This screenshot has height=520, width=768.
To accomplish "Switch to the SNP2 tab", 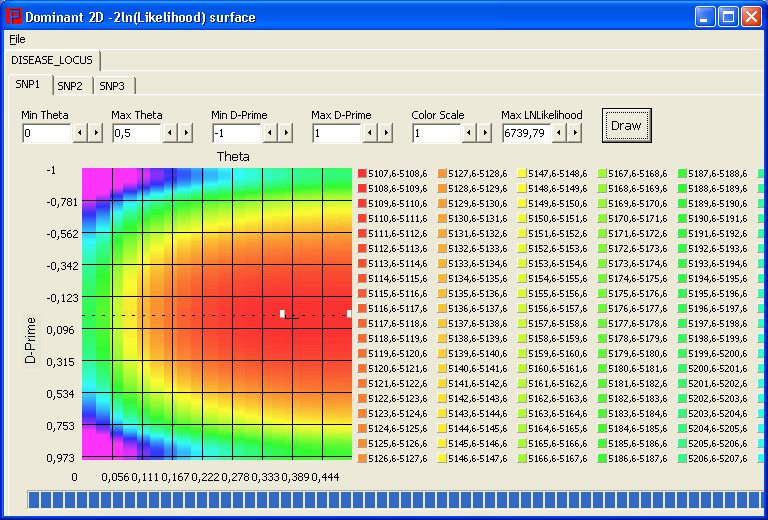I will pyautogui.click(x=70, y=86).
